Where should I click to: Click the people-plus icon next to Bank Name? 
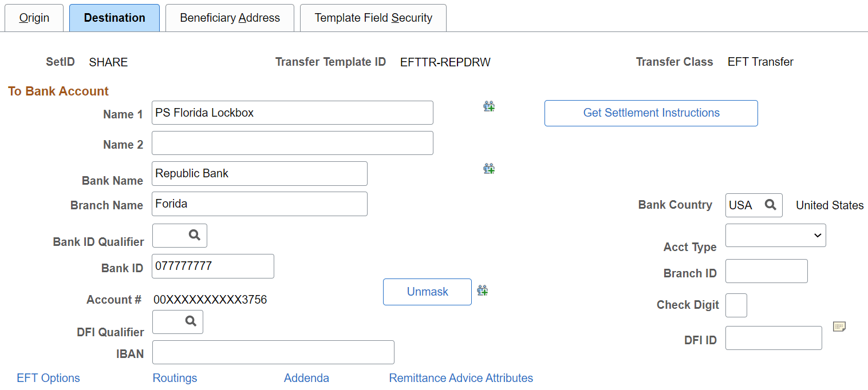point(489,168)
